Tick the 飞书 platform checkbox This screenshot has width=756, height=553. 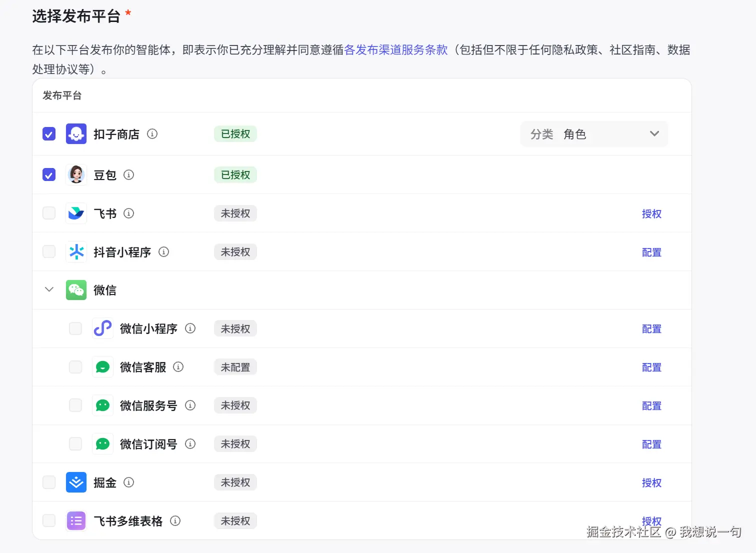pos(49,213)
